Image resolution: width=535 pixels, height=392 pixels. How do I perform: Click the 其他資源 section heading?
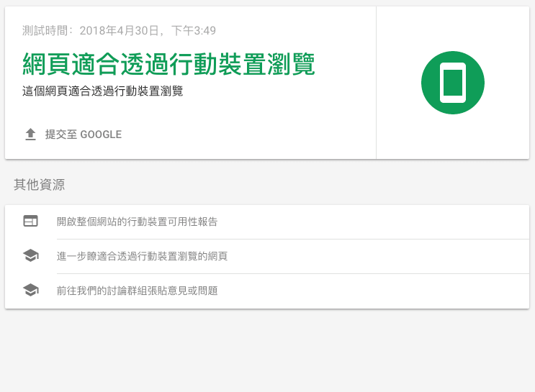pyautogui.click(x=39, y=185)
